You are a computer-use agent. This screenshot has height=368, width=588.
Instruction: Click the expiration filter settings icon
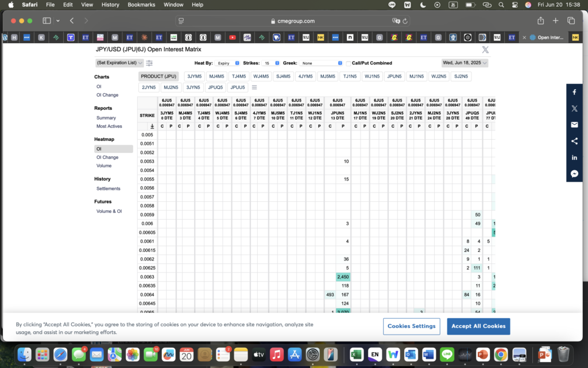149,63
